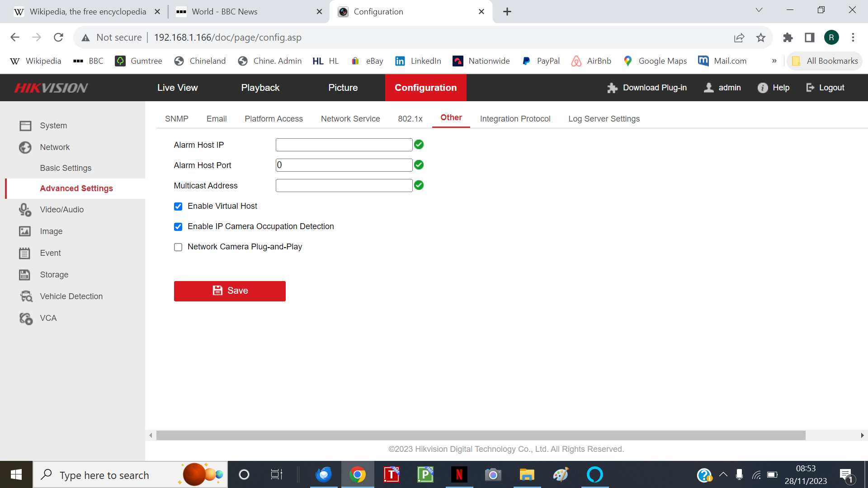
Task: Uncheck Enable Virtual Host checkbox
Action: pyautogui.click(x=178, y=206)
